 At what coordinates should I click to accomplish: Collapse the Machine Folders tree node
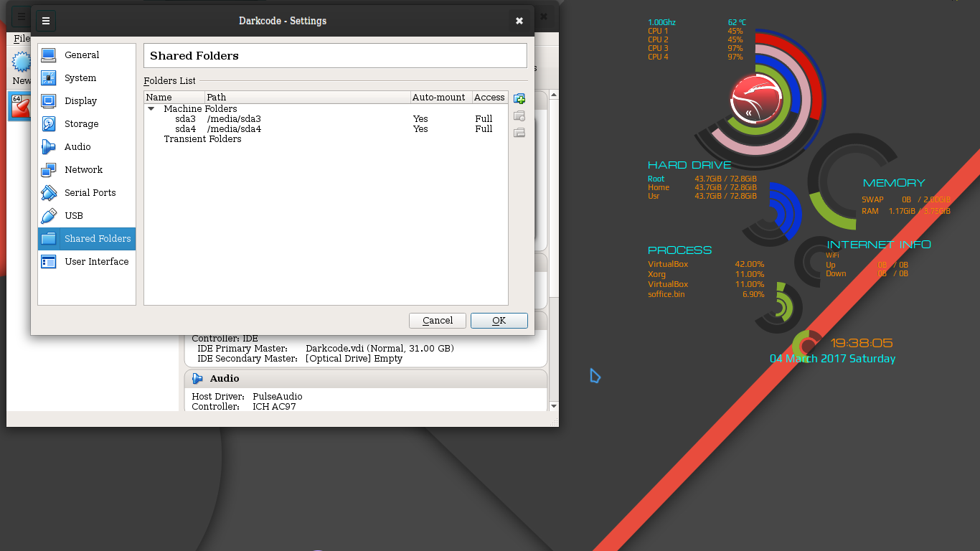click(151, 109)
